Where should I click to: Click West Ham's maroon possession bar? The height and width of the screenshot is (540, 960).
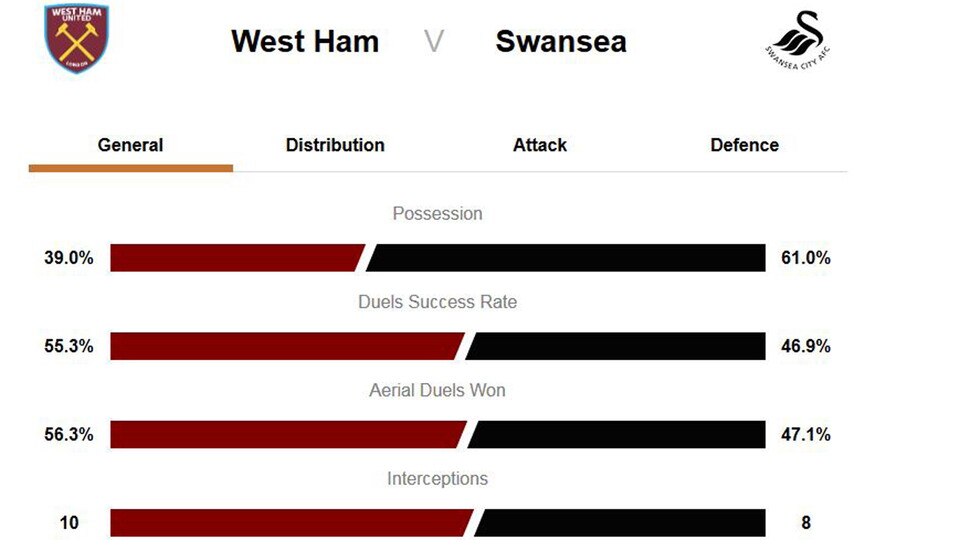coord(236,258)
